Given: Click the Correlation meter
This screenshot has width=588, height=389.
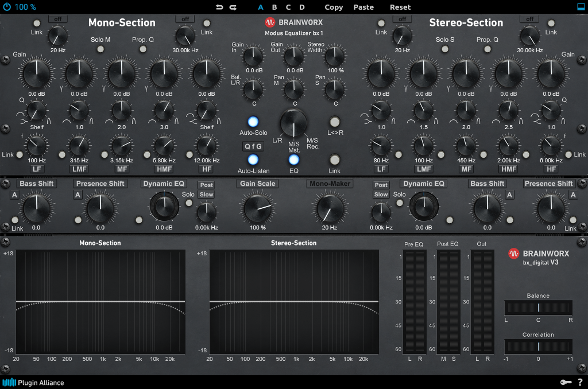Looking at the screenshot, I should click(x=538, y=347).
